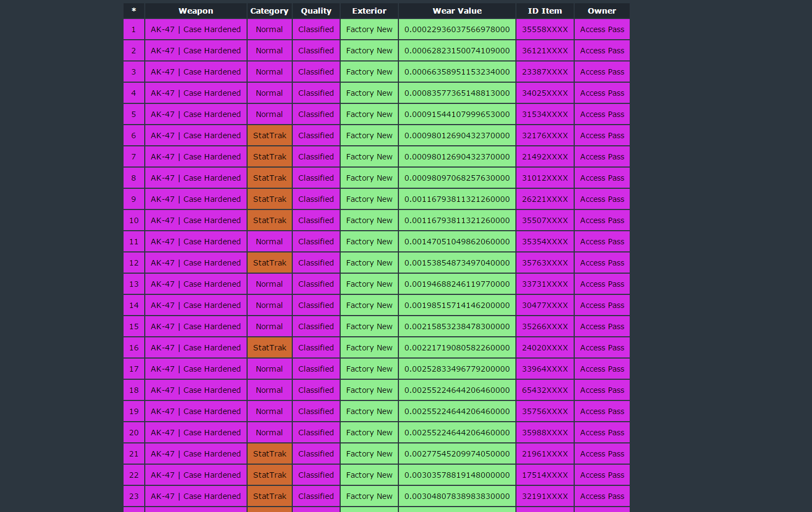This screenshot has height=512, width=812.
Task: Click AK-47 | Case Hardened in row 3
Action: point(196,72)
